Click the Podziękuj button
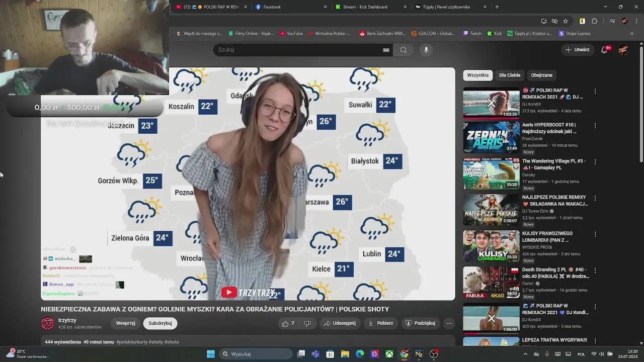Screen dimensions: 644x362 (x=420, y=323)
